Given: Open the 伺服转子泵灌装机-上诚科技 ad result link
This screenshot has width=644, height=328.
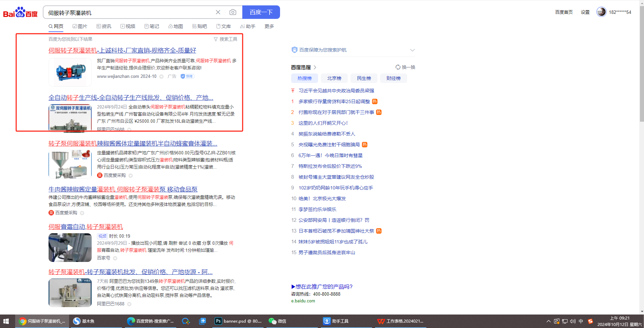Looking at the screenshot, I should tap(122, 50).
